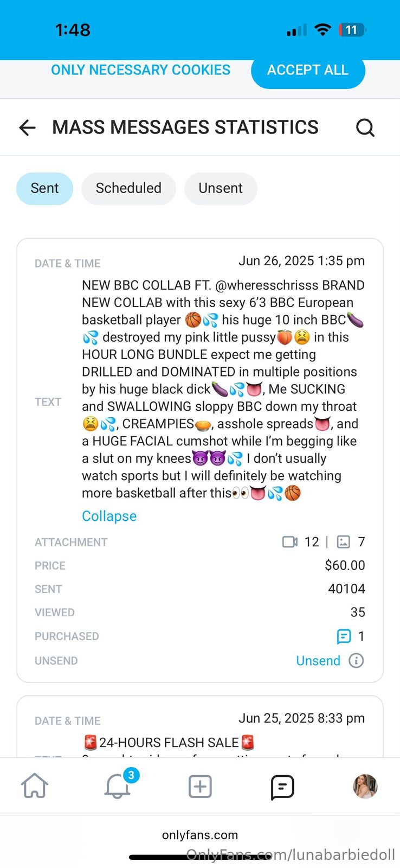400x868 pixels.
Task: Switch to the Scheduled tab
Action: point(128,188)
